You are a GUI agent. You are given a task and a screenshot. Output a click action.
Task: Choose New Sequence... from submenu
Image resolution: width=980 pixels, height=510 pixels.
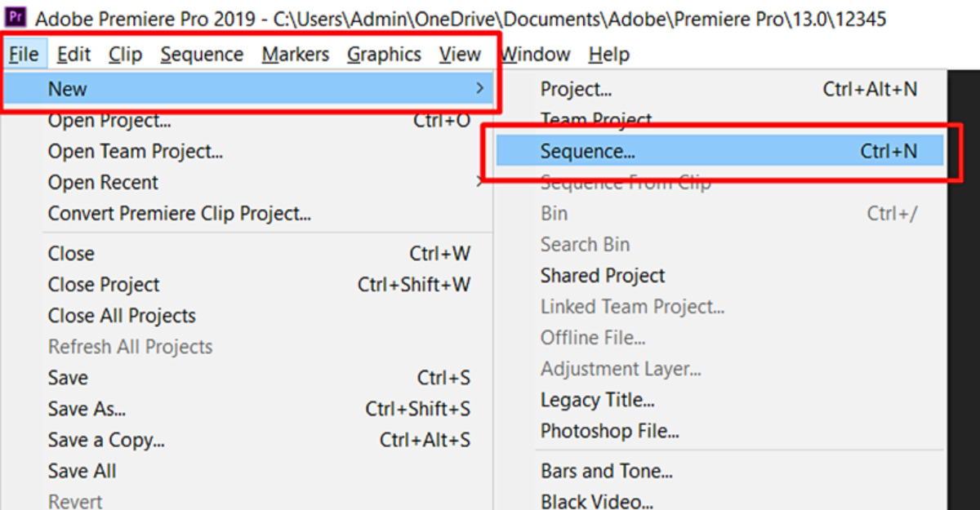coord(587,151)
